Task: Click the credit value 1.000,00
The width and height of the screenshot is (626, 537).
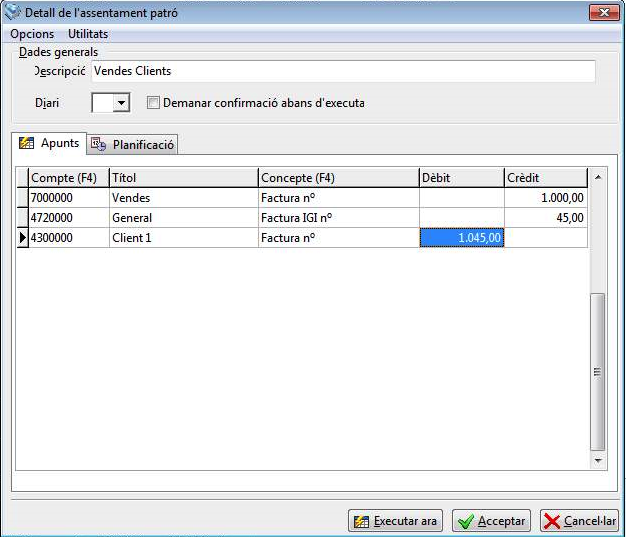Action: tap(546, 198)
